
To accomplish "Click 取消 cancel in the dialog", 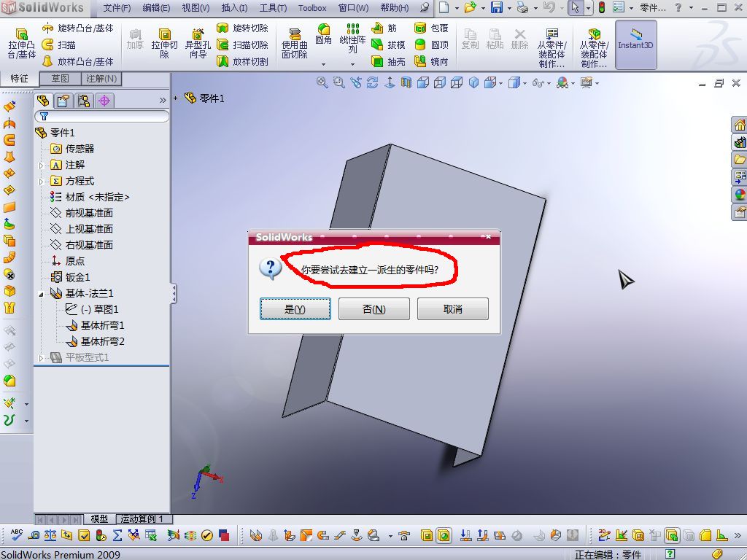I will [x=452, y=309].
